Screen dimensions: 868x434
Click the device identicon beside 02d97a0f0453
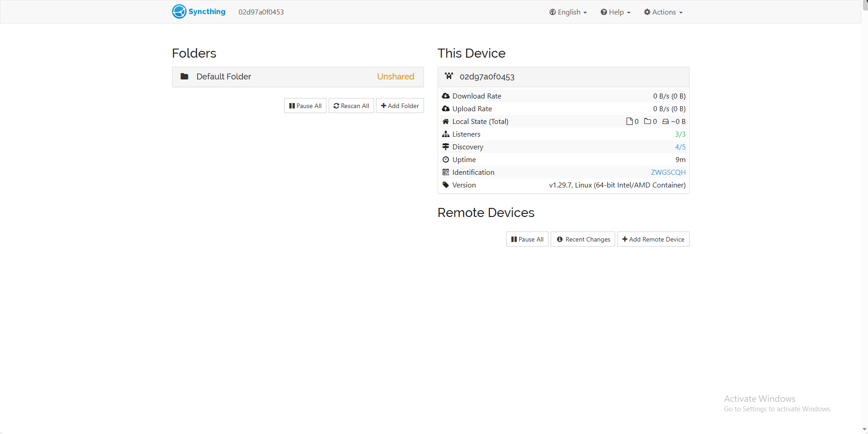(x=449, y=76)
